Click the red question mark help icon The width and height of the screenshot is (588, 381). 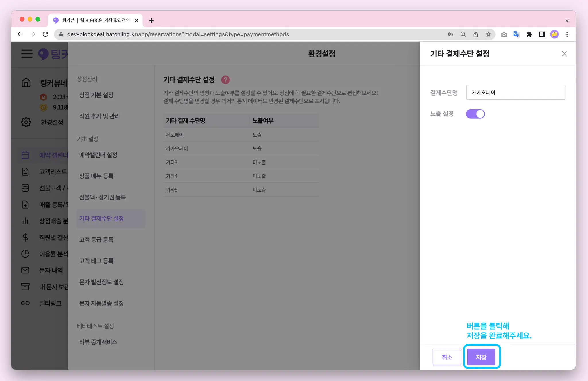pyautogui.click(x=225, y=80)
